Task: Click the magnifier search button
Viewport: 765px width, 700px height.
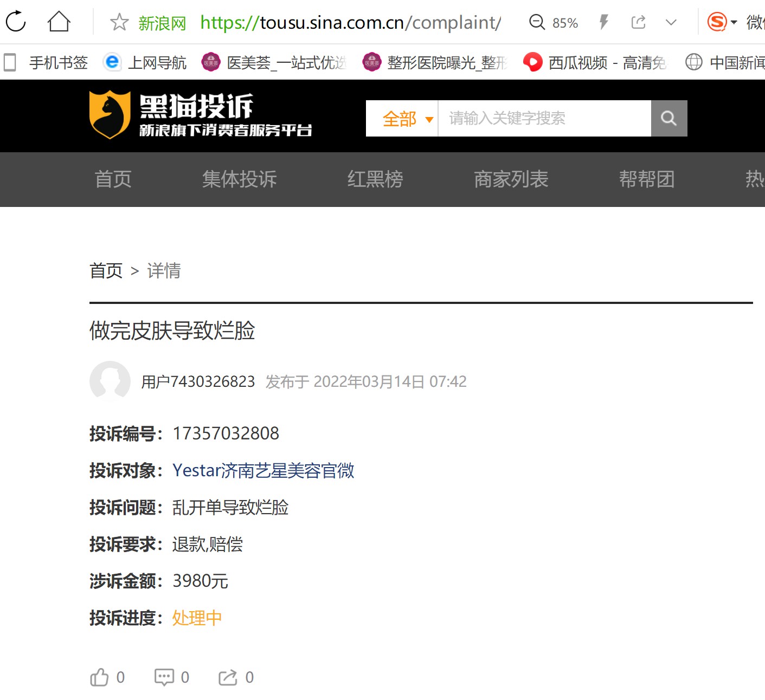Action: pos(669,118)
